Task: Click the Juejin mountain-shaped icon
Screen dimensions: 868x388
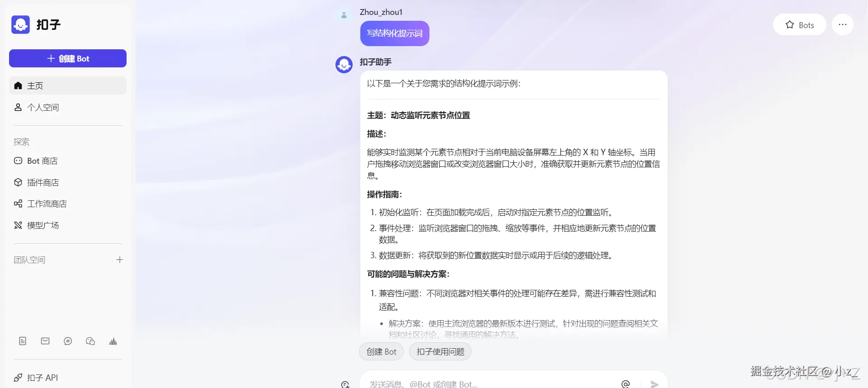Action: (113, 341)
